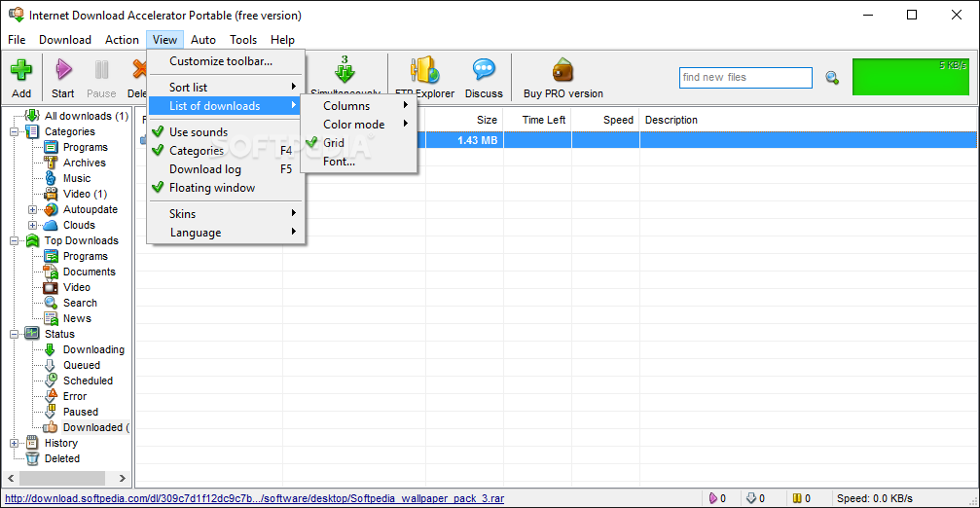Select the Deleted tree item
Viewport: 980px width, 508px height.
tap(62, 458)
